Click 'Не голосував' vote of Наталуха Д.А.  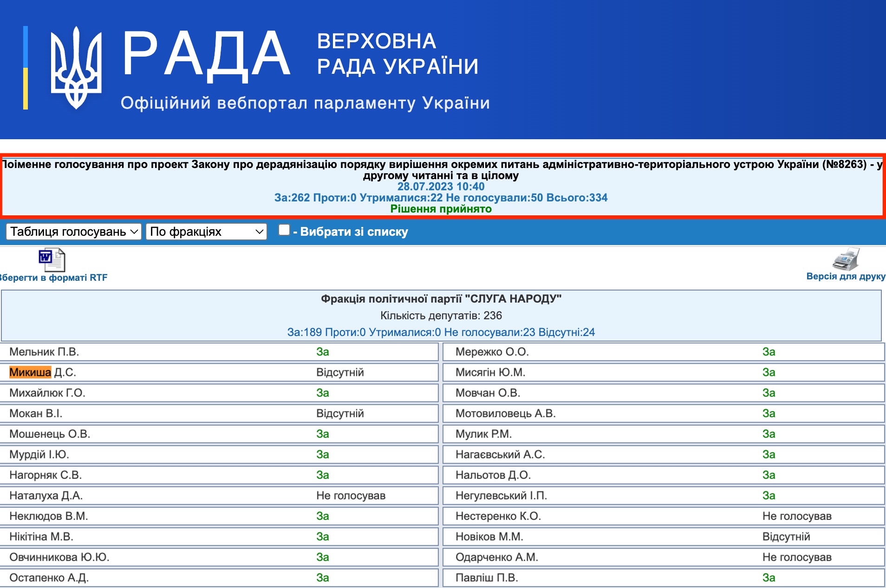[x=351, y=496]
